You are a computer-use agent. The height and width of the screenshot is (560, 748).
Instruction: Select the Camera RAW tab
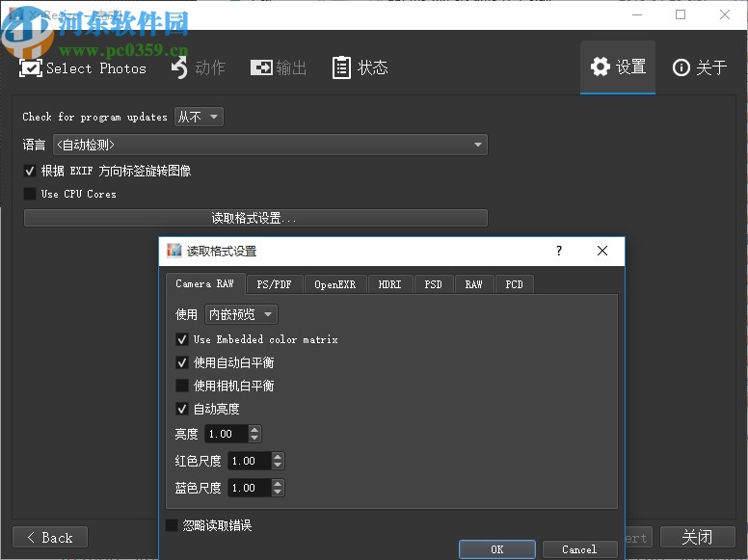[205, 283]
